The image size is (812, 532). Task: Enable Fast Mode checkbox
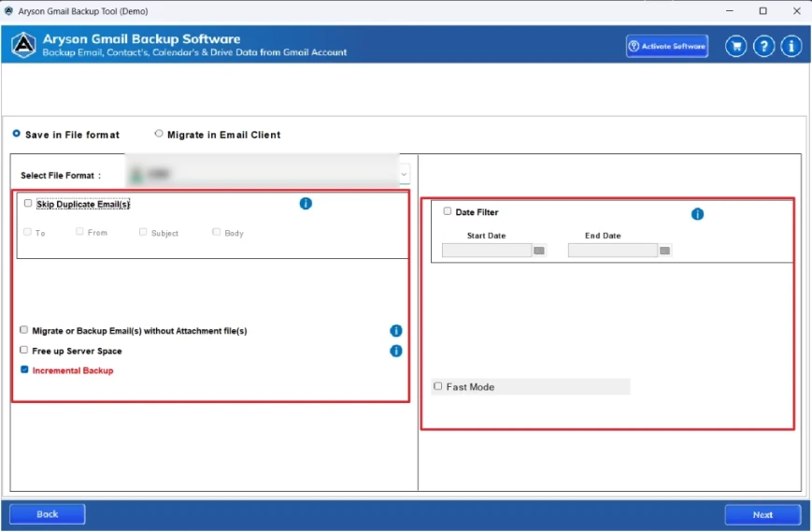(x=438, y=386)
